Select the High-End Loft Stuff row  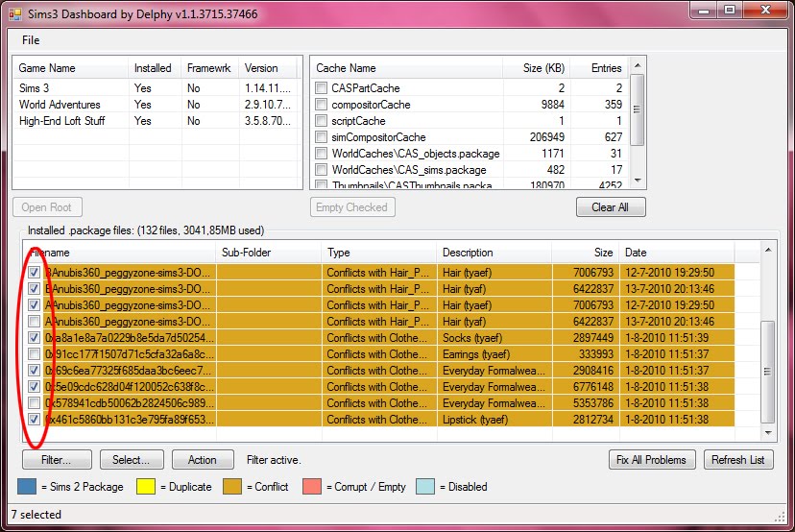pyautogui.click(x=156, y=121)
